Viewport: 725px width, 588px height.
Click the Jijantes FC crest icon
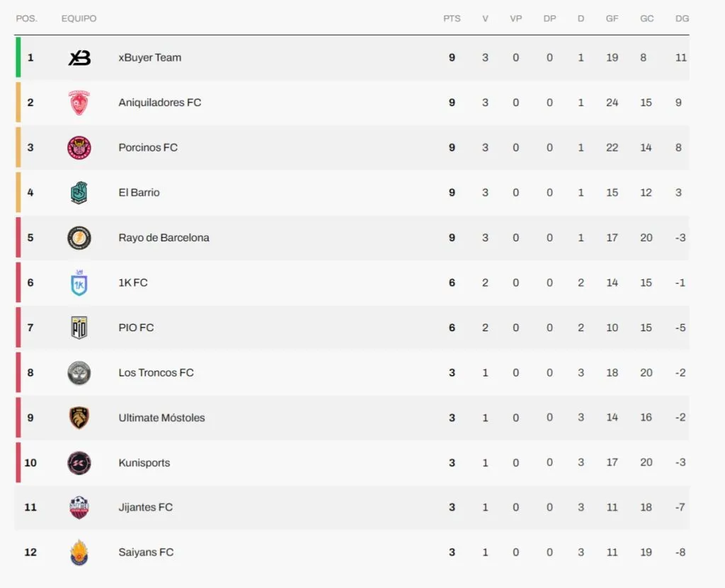pos(79,507)
